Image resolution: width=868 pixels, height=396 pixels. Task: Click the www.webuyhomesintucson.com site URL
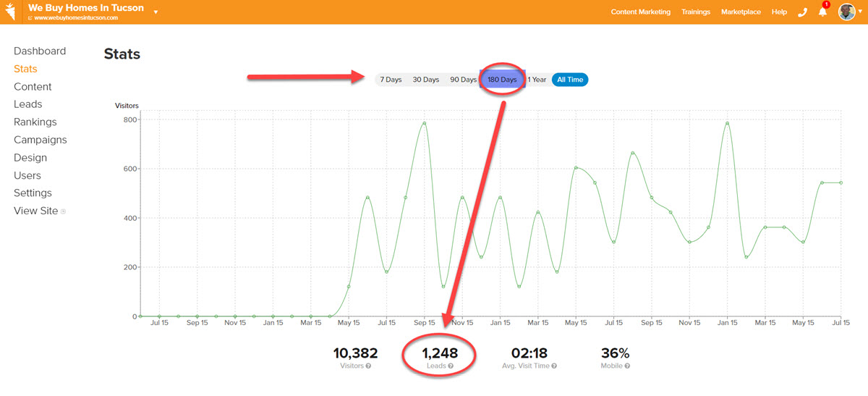coord(76,18)
